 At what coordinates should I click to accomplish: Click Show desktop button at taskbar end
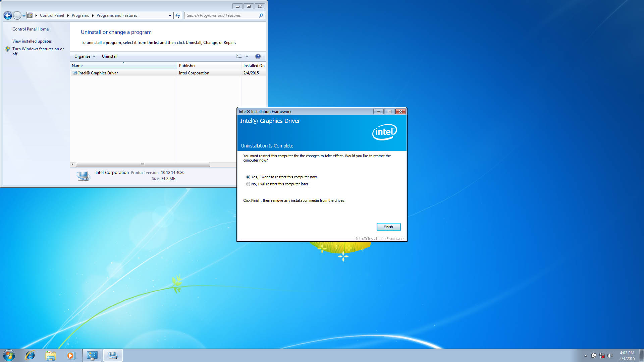pyautogui.click(x=641, y=355)
